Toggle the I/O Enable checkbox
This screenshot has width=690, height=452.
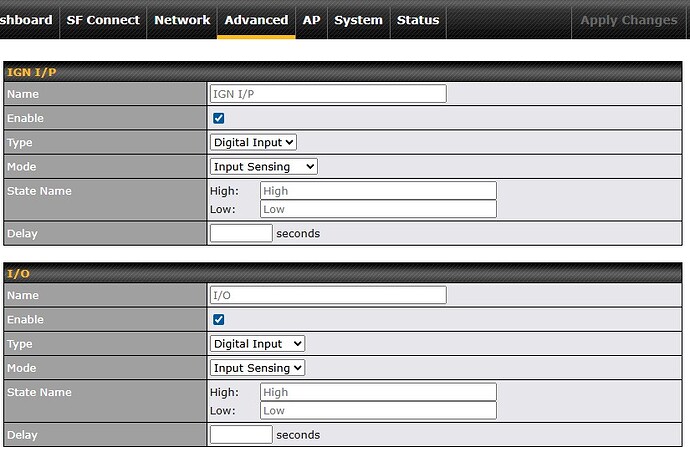click(x=219, y=320)
